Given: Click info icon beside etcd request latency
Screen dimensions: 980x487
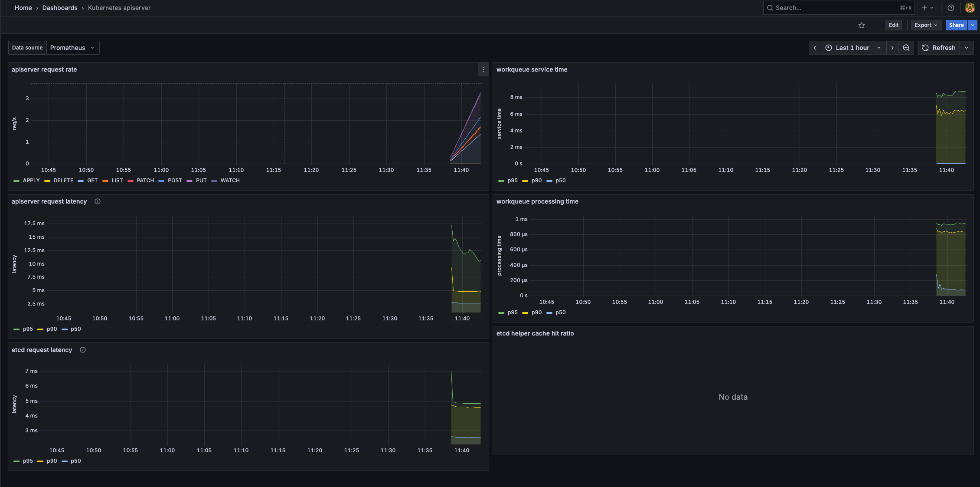Looking at the screenshot, I should point(83,350).
